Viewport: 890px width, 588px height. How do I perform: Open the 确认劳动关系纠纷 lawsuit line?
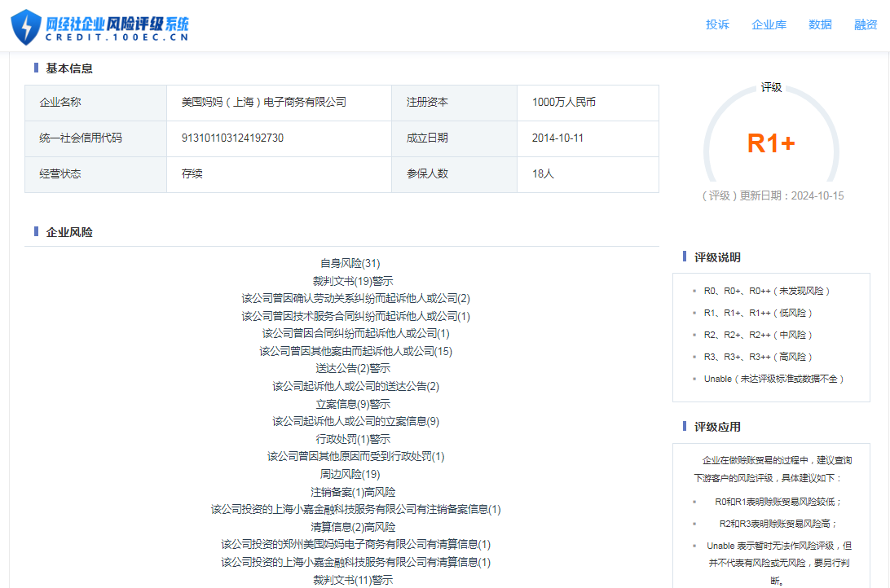(355, 299)
